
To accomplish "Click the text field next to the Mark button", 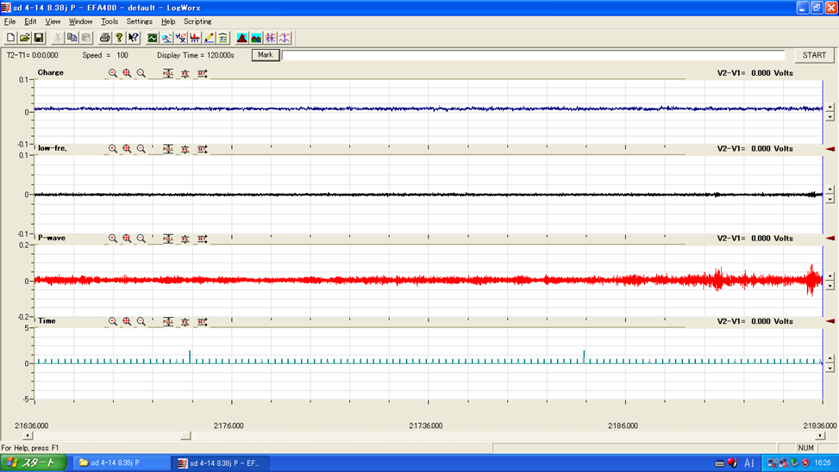I will tap(535, 55).
